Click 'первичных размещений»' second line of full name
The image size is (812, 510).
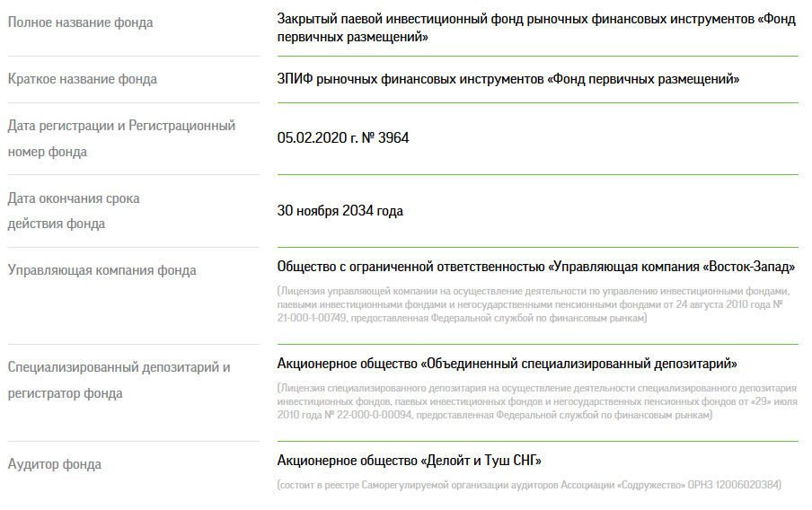353,38
